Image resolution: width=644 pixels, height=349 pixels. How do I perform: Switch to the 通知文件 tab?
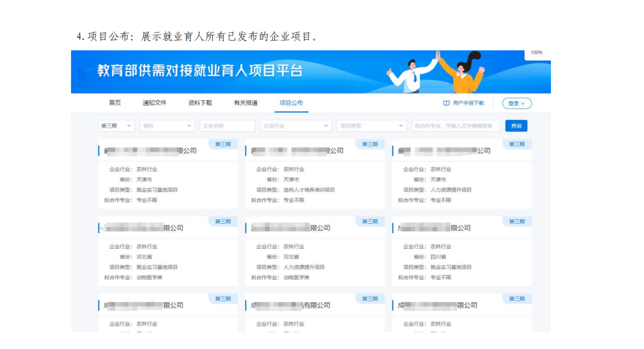click(x=154, y=102)
